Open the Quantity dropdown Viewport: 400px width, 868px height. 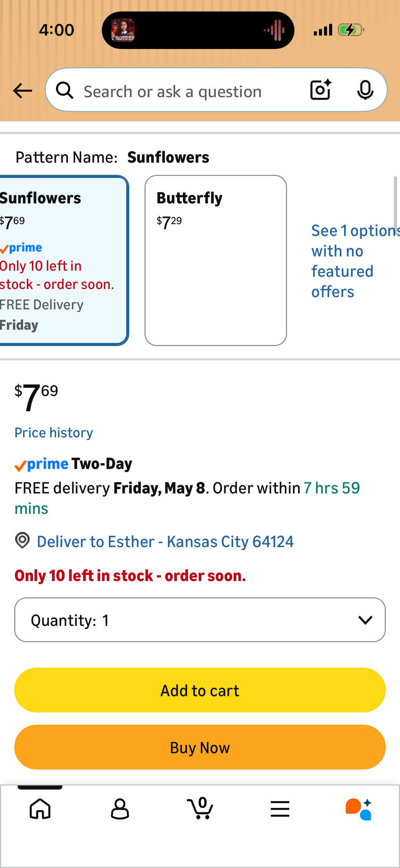(200, 620)
